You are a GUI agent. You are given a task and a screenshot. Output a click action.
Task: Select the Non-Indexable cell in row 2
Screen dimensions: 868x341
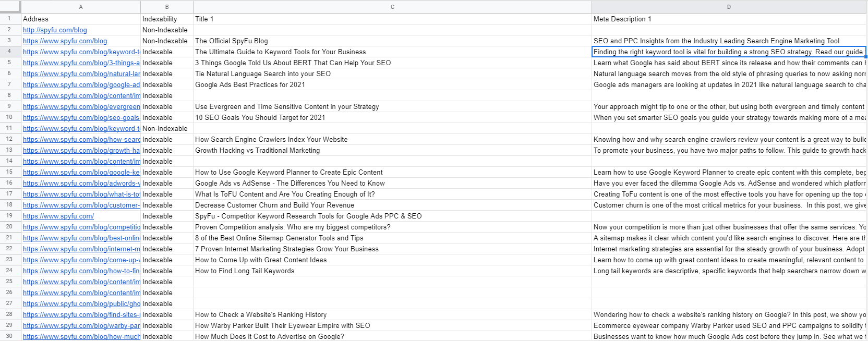167,30
